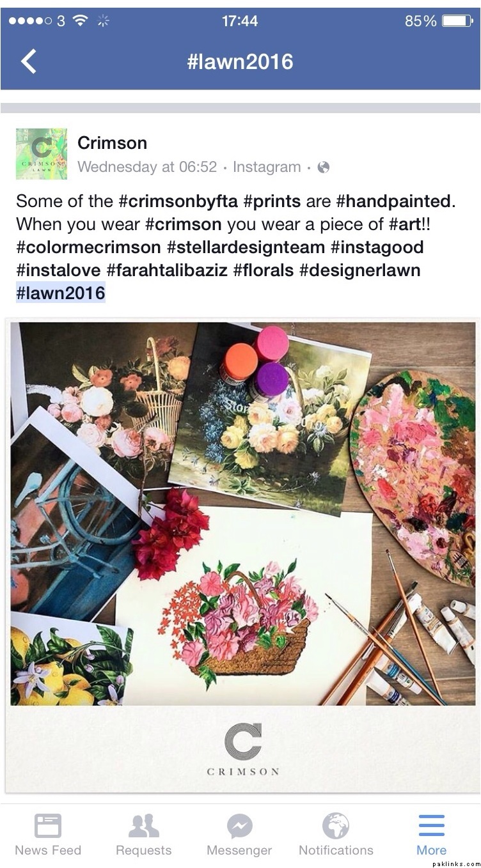The image size is (481, 868).
Task: Open the More menu icon
Action: click(432, 826)
